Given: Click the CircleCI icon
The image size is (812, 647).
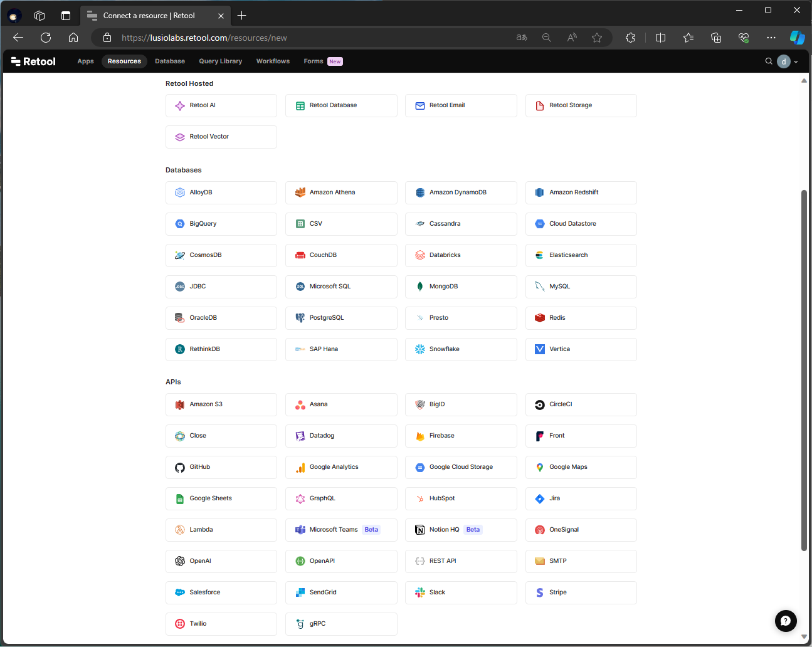Looking at the screenshot, I should point(540,405).
